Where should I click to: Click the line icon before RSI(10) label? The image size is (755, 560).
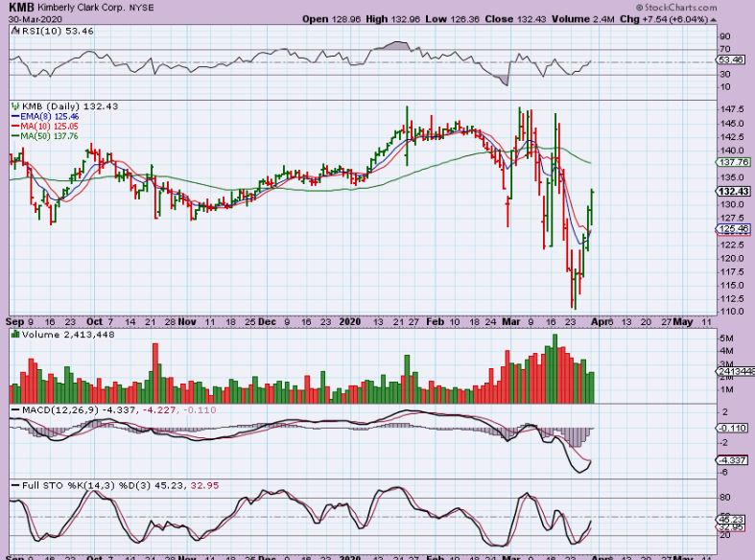pyautogui.click(x=15, y=32)
